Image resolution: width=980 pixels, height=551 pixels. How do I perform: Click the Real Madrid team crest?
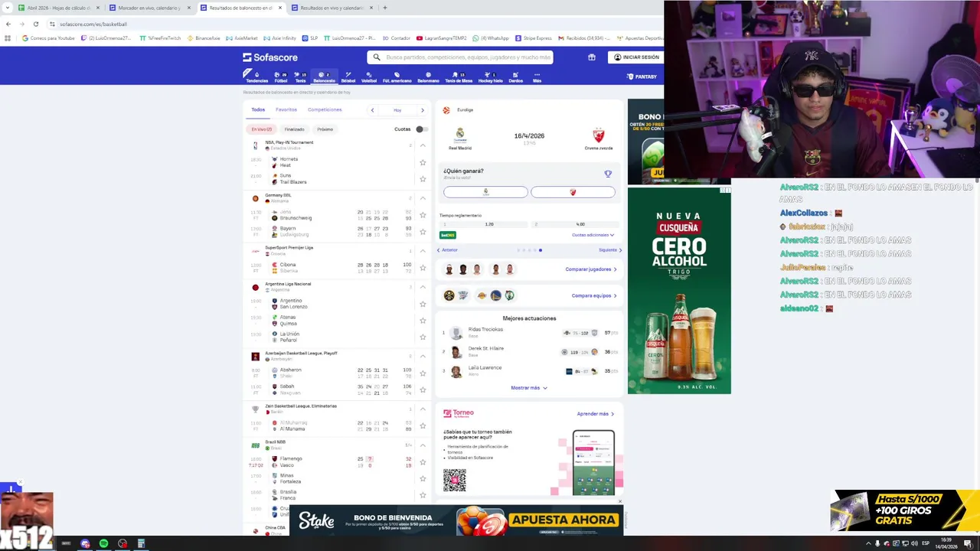click(x=460, y=134)
